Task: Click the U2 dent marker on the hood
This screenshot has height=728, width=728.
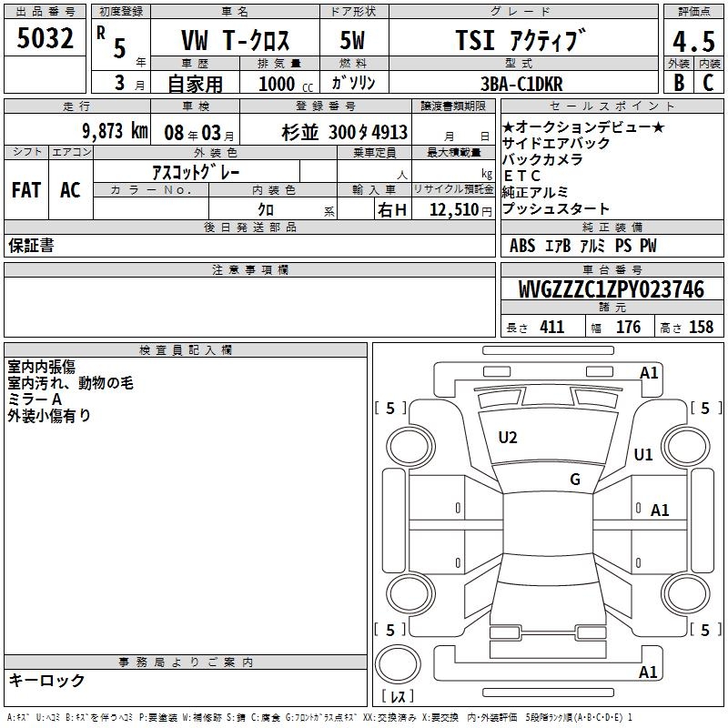Action: click(x=508, y=438)
